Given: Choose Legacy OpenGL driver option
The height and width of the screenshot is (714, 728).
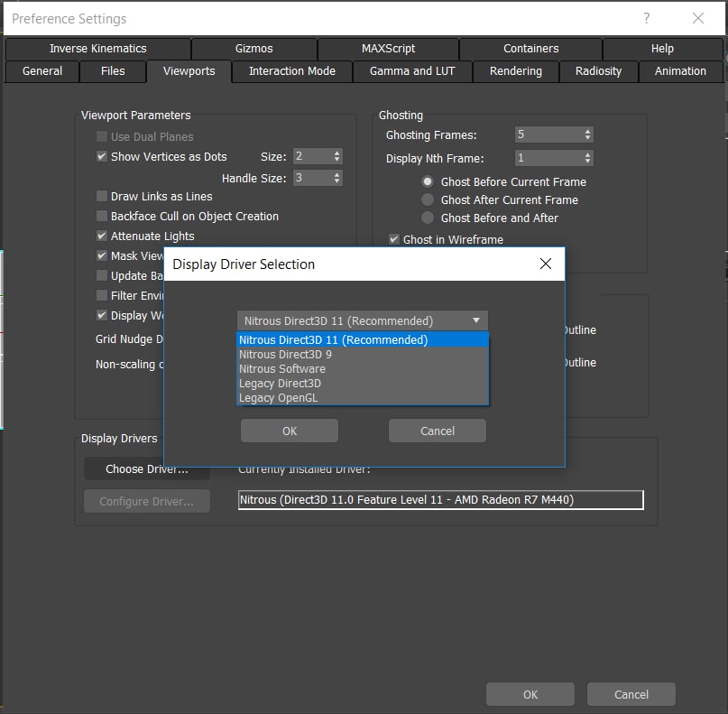Looking at the screenshot, I should tap(363, 398).
